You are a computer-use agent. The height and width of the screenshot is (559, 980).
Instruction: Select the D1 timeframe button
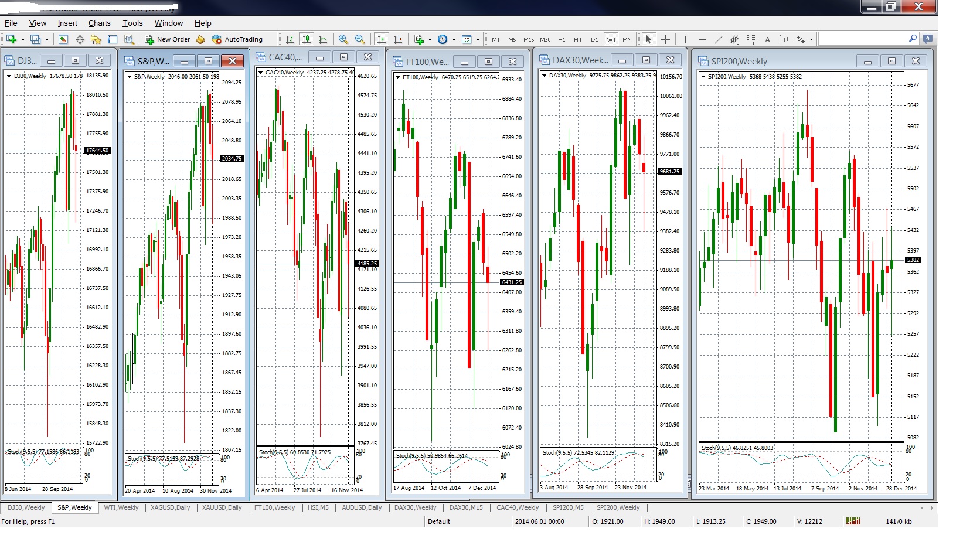click(x=594, y=39)
